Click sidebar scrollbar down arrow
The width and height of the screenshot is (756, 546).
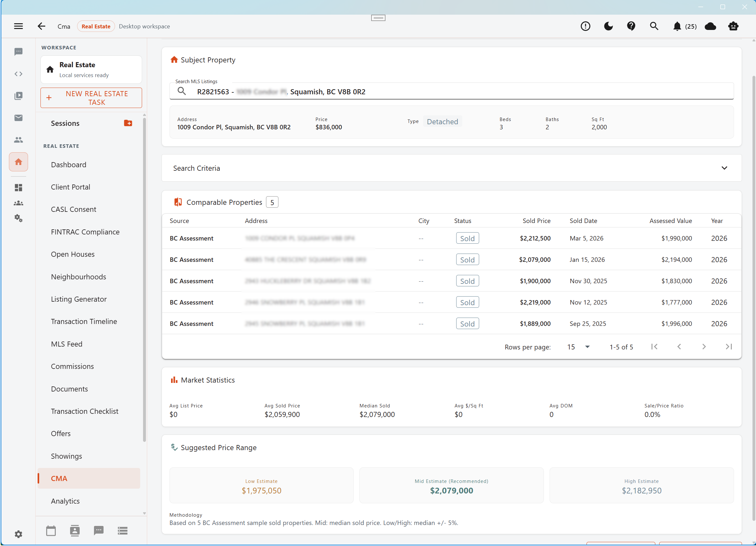(144, 514)
